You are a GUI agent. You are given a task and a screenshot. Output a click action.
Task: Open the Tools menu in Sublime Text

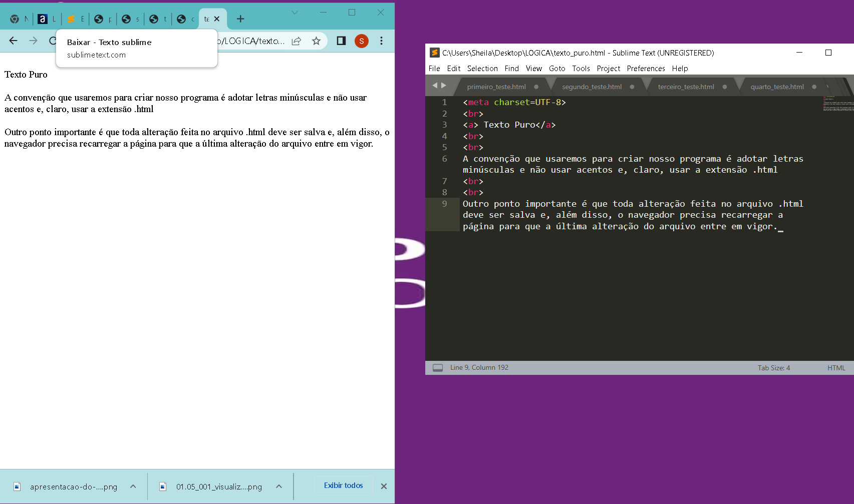coord(581,69)
